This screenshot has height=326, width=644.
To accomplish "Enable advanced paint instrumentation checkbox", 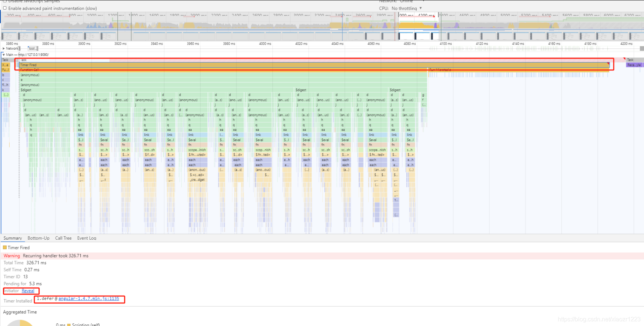I will tap(5, 8).
